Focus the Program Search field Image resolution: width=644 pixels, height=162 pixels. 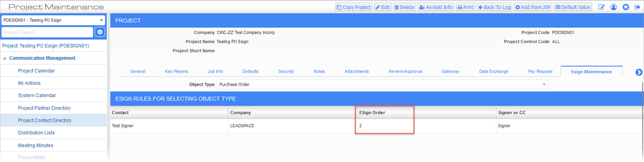(x=47, y=32)
